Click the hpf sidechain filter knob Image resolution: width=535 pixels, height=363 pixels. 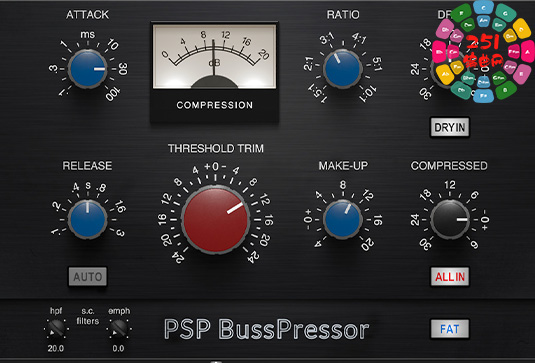point(56,329)
